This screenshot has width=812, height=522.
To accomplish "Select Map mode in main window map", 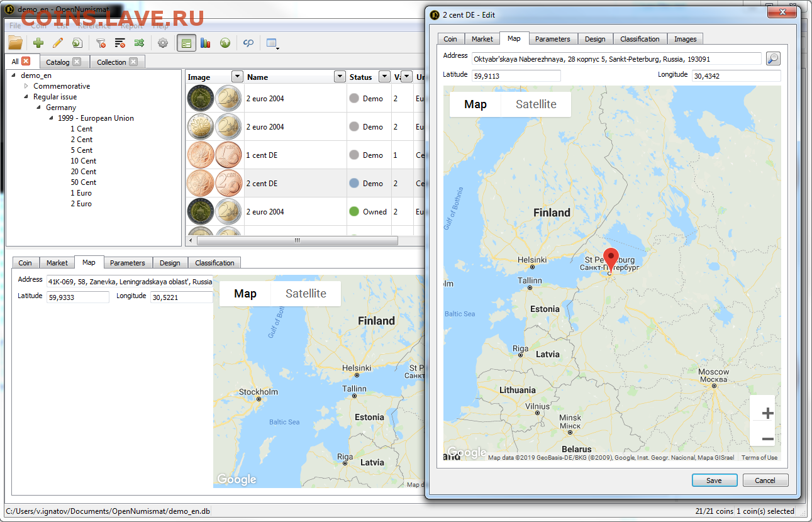I will pyautogui.click(x=245, y=294).
